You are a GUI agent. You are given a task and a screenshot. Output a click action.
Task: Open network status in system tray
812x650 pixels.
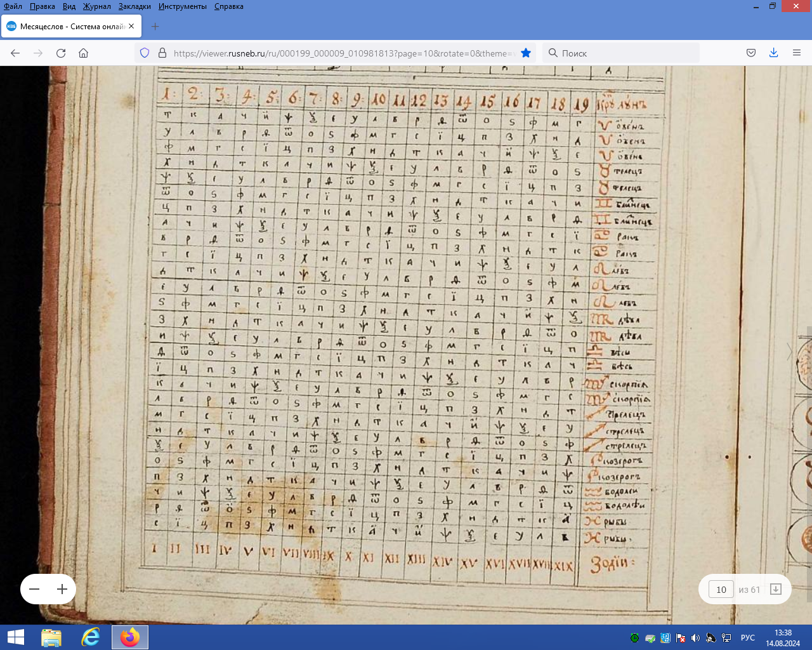click(x=726, y=638)
